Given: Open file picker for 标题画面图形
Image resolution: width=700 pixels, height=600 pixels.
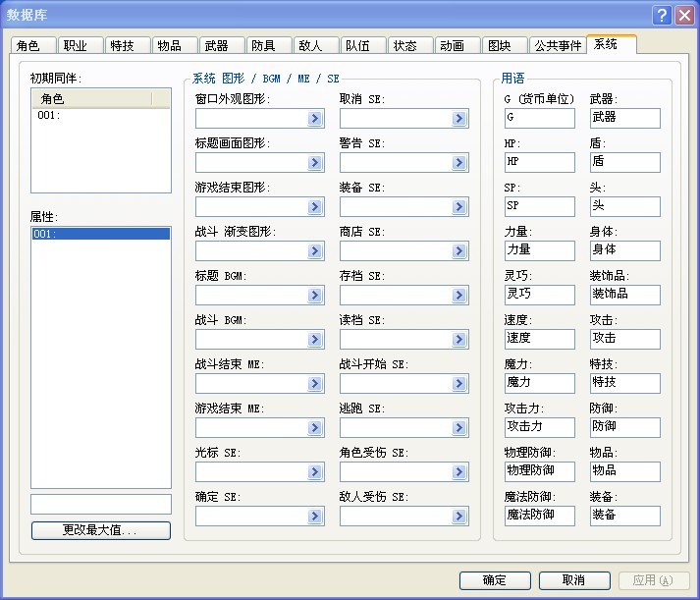Looking at the screenshot, I should pyautogui.click(x=315, y=162).
